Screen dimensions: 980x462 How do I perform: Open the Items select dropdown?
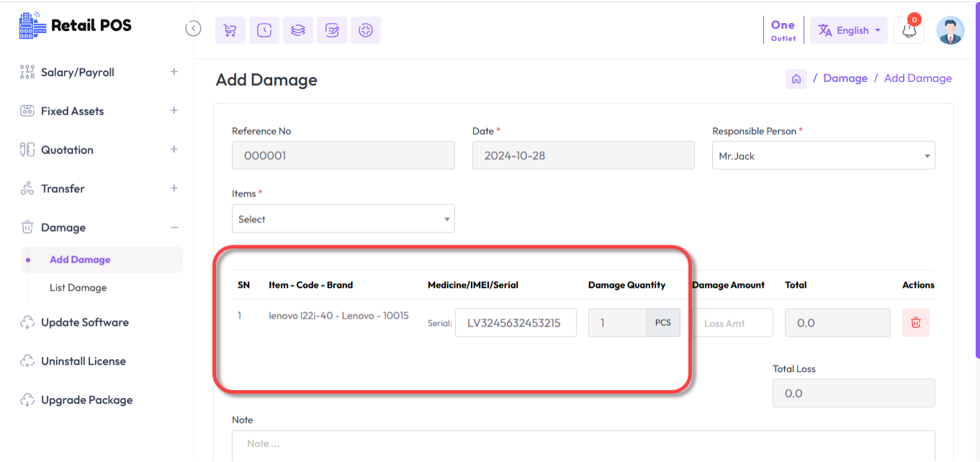pyautogui.click(x=343, y=219)
